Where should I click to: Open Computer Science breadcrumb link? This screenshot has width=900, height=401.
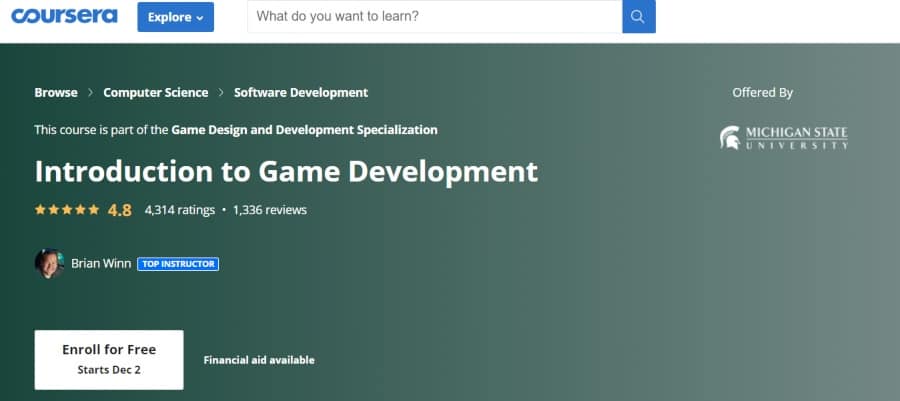(156, 92)
